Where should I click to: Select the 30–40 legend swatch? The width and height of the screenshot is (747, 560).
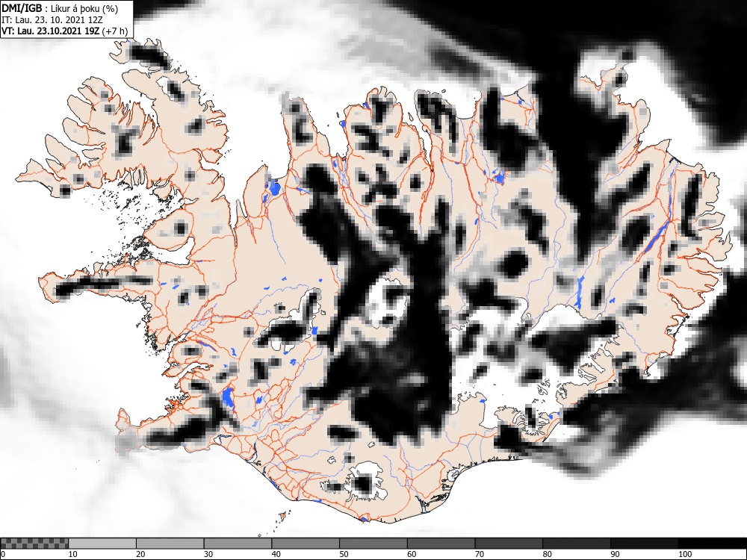pyautogui.click(x=238, y=544)
